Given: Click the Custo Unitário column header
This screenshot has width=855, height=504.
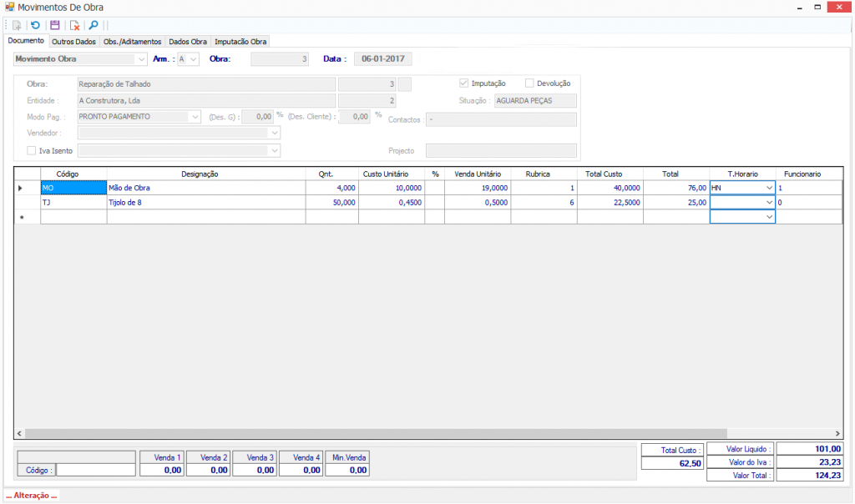Looking at the screenshot, I should click(392, 174).
